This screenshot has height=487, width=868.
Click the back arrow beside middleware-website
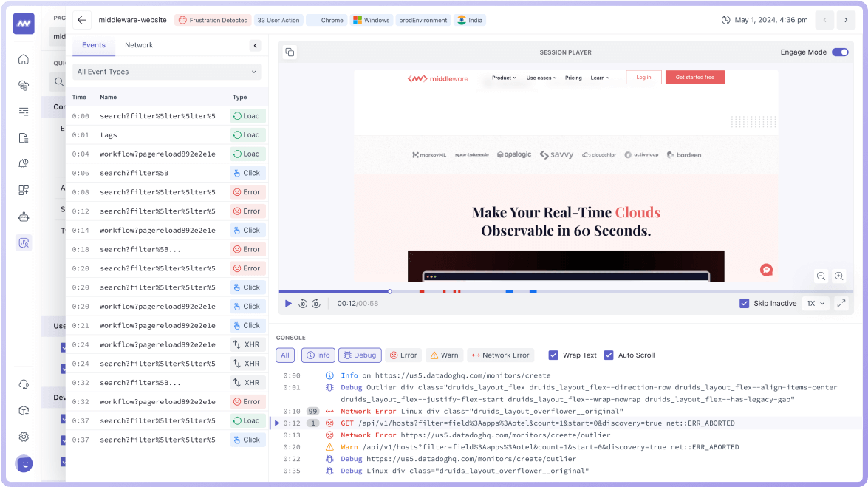coord(82,20)
